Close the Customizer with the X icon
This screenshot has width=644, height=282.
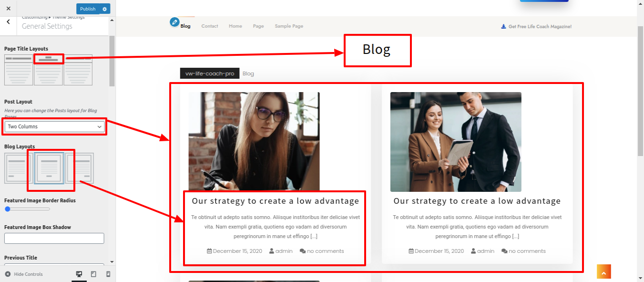9,9
